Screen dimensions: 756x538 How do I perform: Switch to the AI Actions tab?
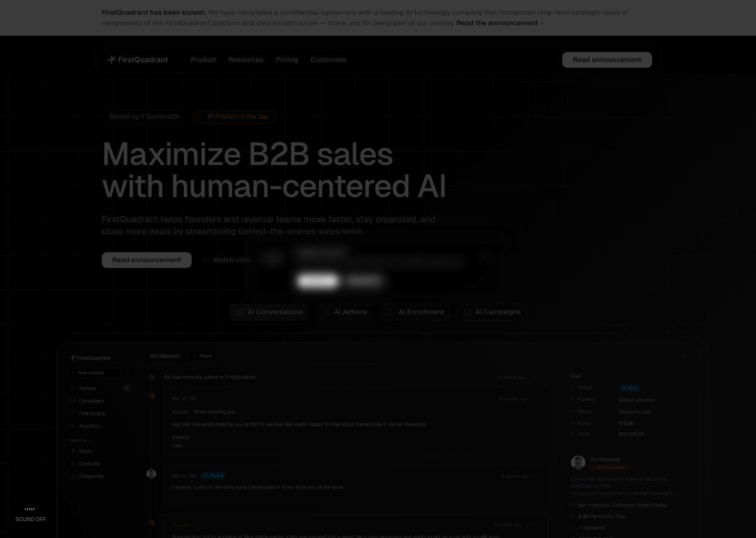click(x=344, y=312)
